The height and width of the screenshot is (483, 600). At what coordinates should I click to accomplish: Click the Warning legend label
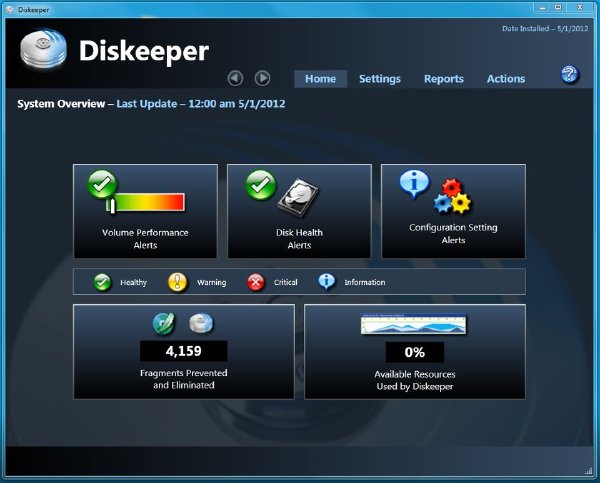(x=212, y=282)
